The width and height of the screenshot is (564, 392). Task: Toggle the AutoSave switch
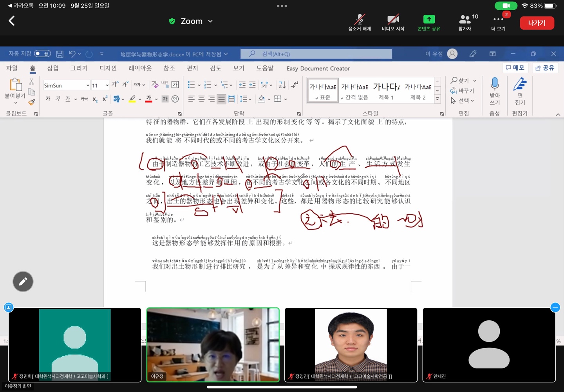point(42,54)
